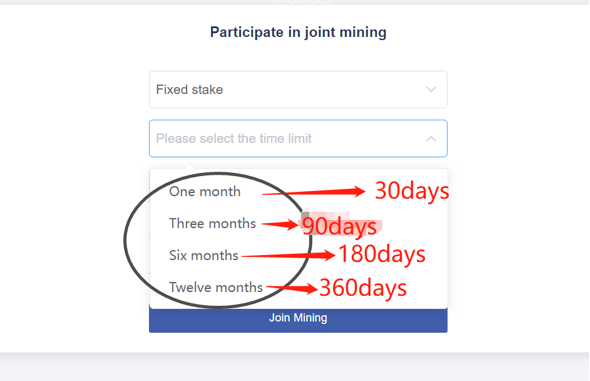Image resolution: width=590 pixels, height=381 pixels.
Task: Click the small pointer triangle atop the options panel
Action: tap(189, 166)
